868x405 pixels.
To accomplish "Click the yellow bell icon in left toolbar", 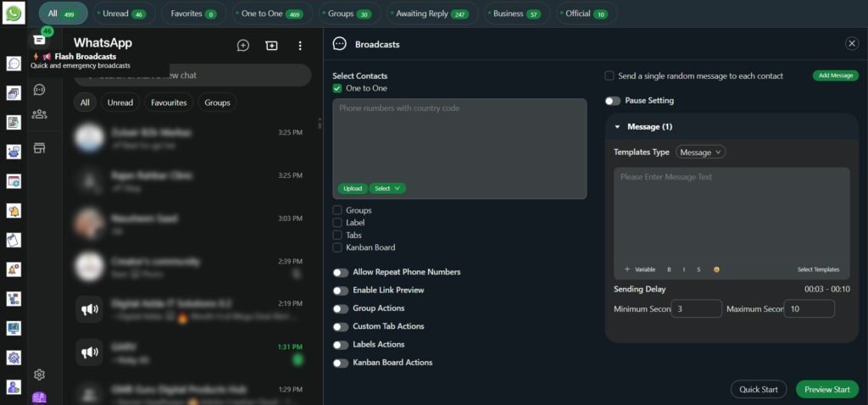I will [x=14, y=211].
